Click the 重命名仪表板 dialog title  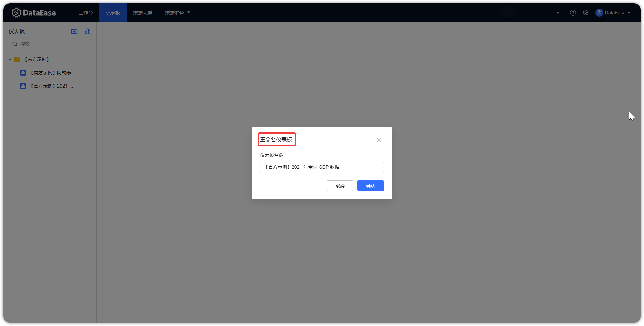276,139
